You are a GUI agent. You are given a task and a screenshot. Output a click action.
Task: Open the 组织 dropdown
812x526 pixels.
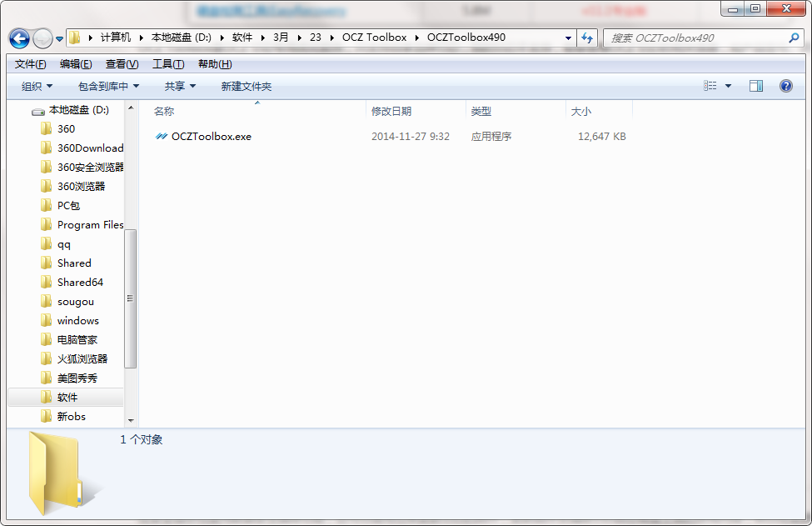pyautogui.click(x=37, y=86)
